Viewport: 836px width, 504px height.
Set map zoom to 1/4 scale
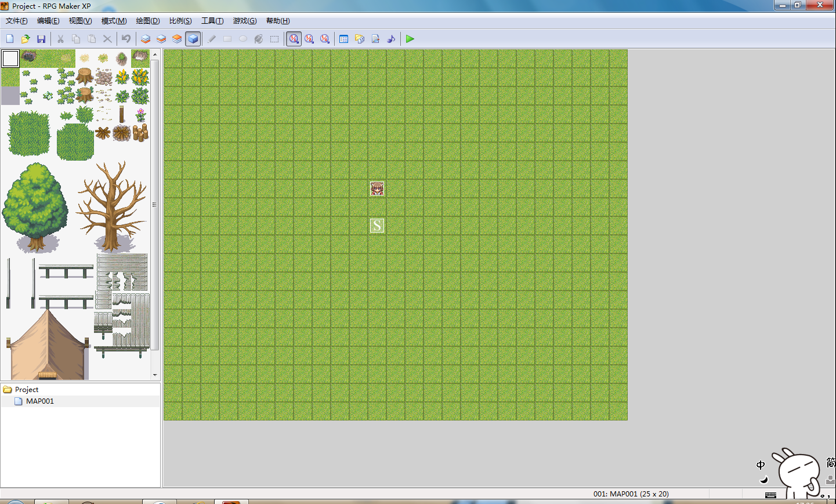325,39
